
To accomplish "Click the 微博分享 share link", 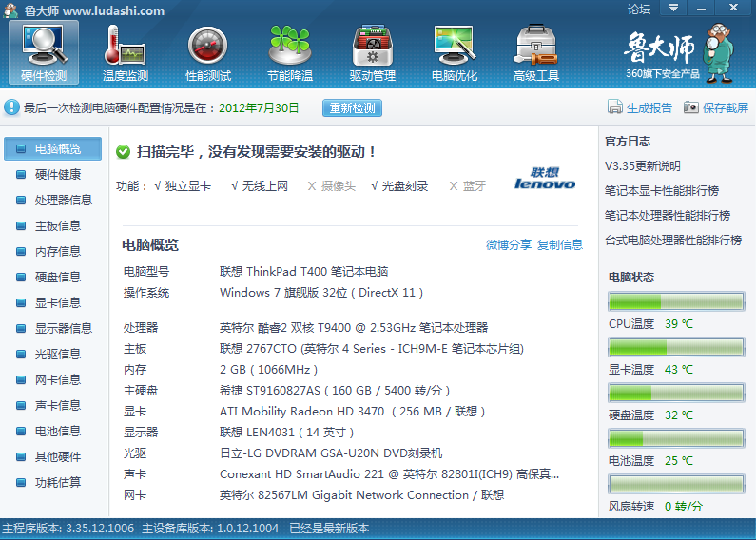I will [x=509, y=245].
